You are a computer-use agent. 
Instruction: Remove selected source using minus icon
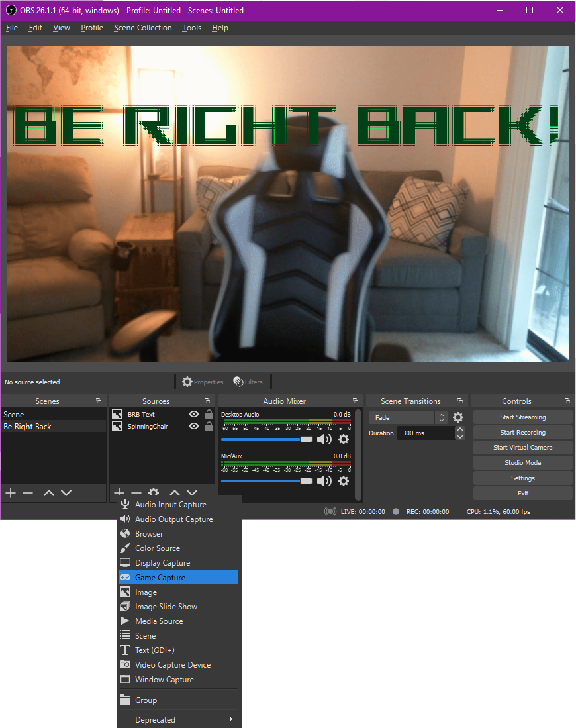136,492
